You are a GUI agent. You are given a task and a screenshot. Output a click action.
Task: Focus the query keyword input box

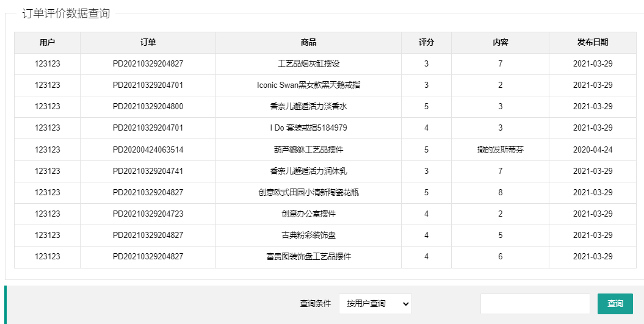click(x=535, y=304)
